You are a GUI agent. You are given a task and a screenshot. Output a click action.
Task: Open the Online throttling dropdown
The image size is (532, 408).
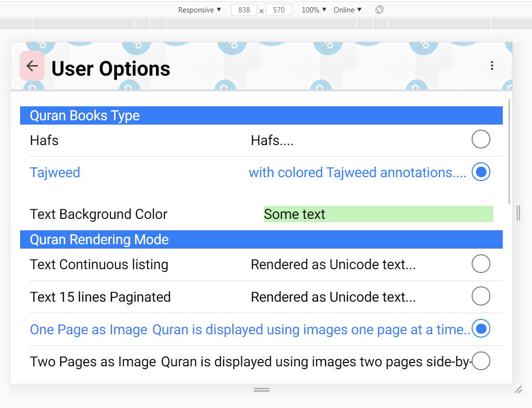point(348,10)
